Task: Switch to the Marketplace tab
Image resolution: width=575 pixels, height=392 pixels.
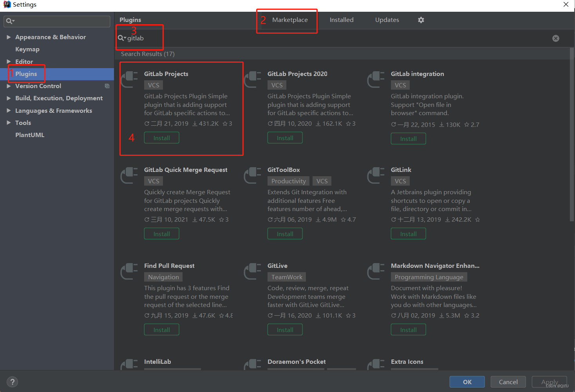Action: pos(290,20)
